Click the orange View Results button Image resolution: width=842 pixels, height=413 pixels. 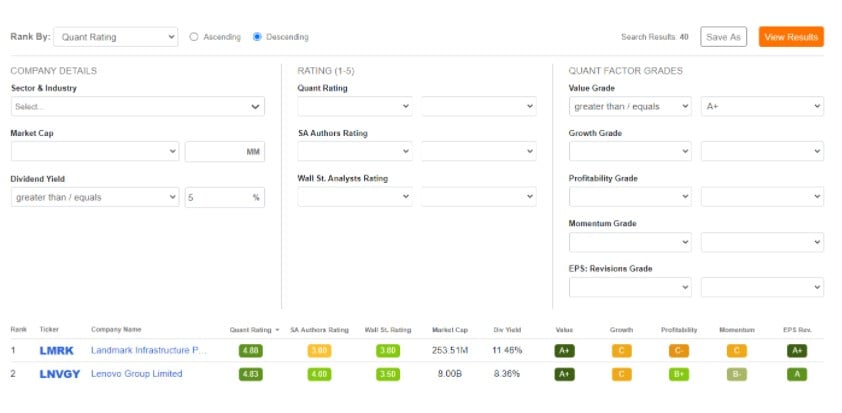(790, 37)
